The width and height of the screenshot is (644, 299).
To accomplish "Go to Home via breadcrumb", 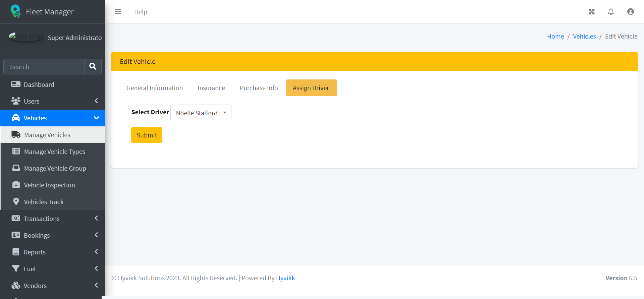I will (x=555, y=36).
